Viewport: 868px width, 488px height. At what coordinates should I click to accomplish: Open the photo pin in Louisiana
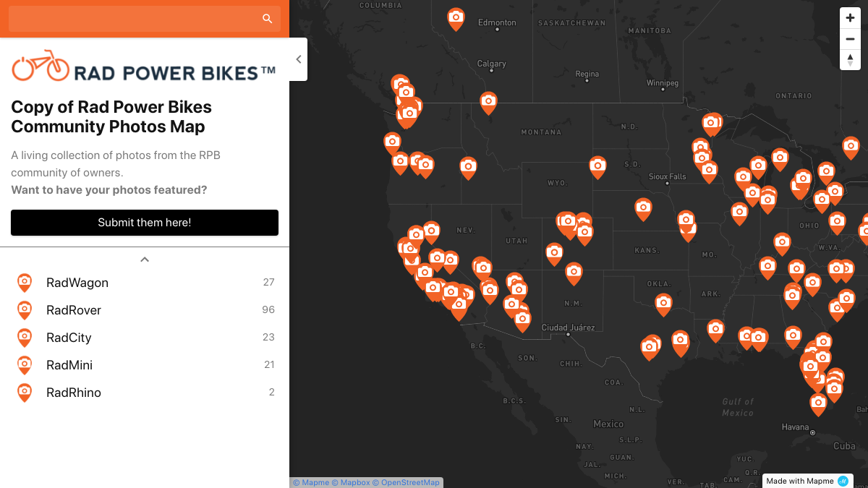pyautogui.click(x=715, y=330)
